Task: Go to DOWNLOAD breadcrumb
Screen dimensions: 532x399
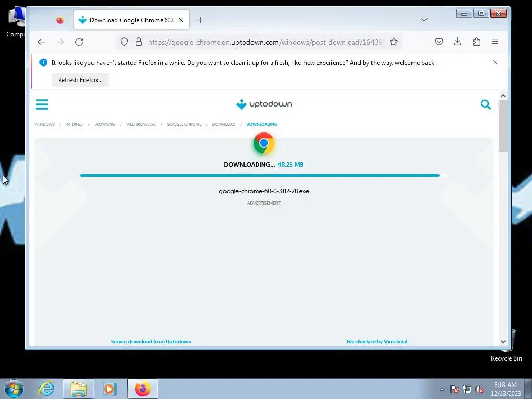Action: (x=223, y=124)
